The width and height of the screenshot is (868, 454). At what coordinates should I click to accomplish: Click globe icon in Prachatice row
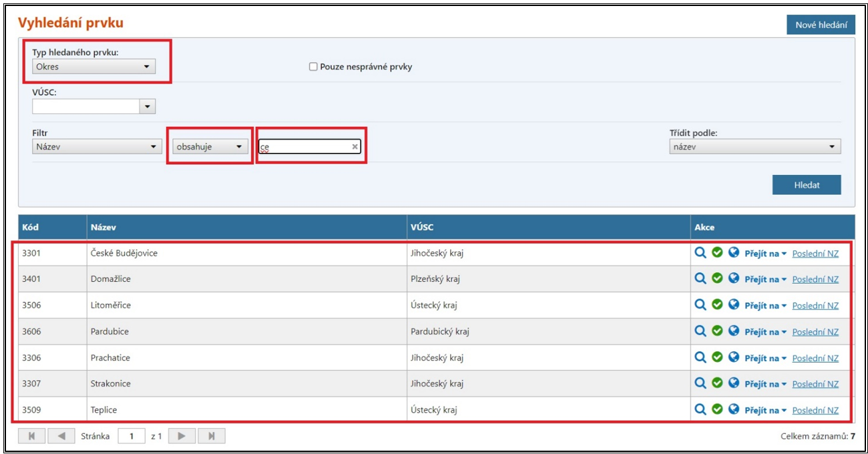[x=734, y=357]
